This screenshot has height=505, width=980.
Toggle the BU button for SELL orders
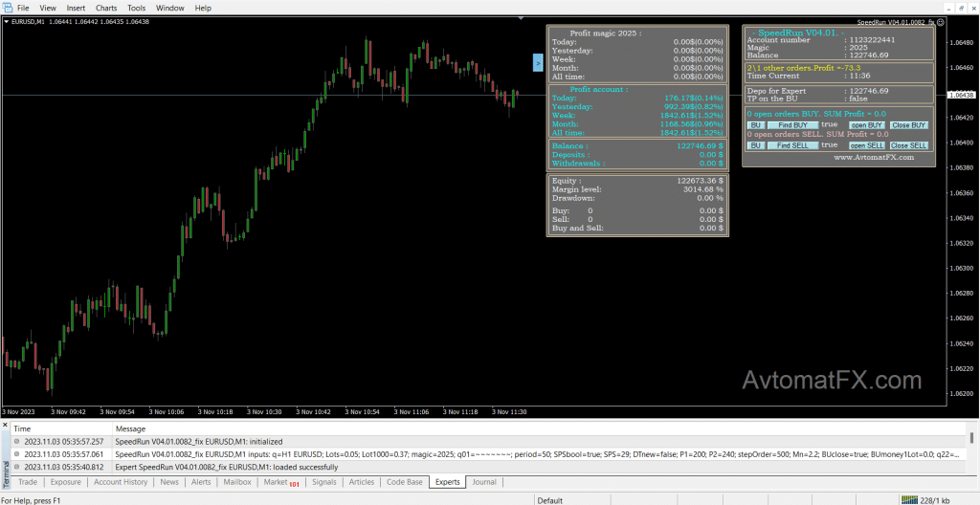756,145
